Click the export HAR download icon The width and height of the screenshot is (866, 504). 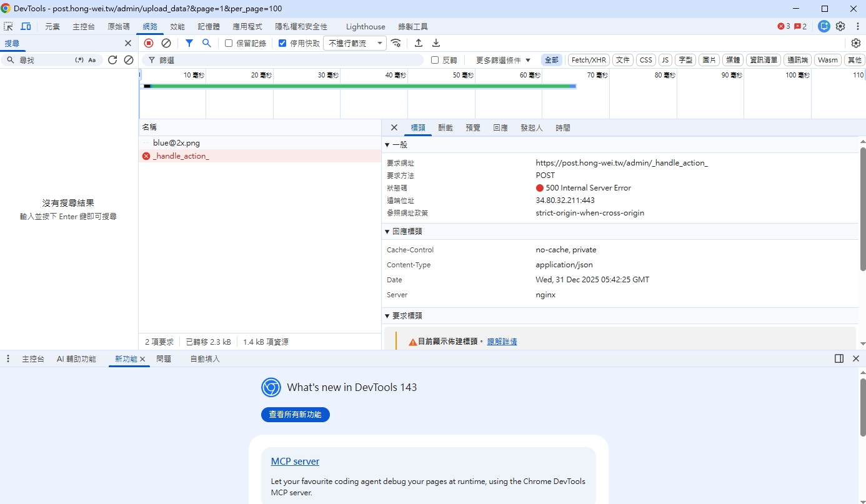coord(436,43)
